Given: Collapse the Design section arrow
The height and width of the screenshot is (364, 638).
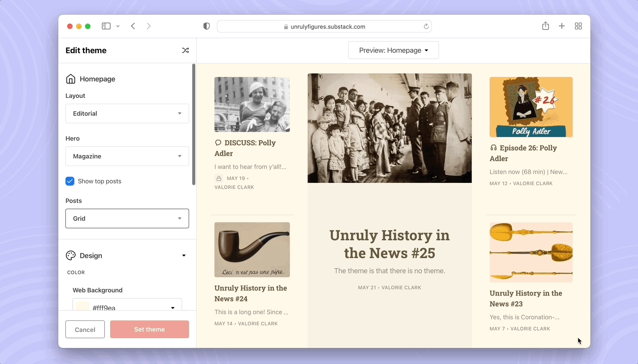Looking at the screenshot, I should 184,255.
